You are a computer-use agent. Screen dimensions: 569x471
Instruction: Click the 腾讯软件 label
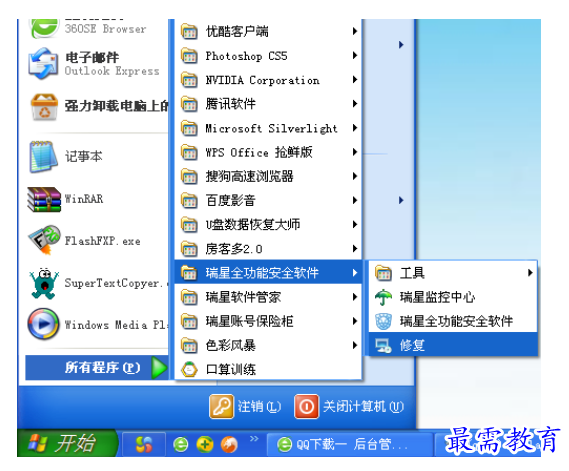pyautogui.click(x=230, y=105)
